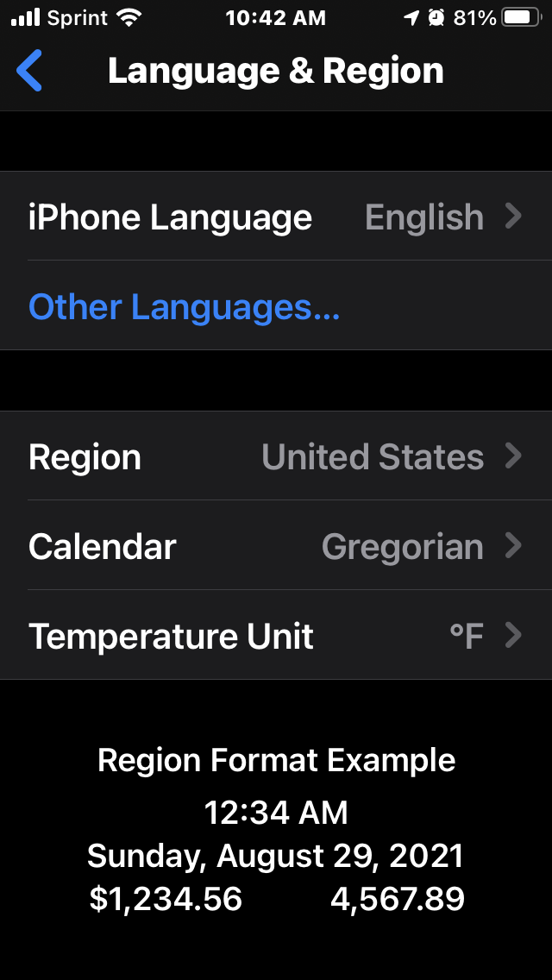Tap the 10:42 AM clock
The width and height of the screenshot is (552, 980).
pyautogui.click(x=276, y=17)
